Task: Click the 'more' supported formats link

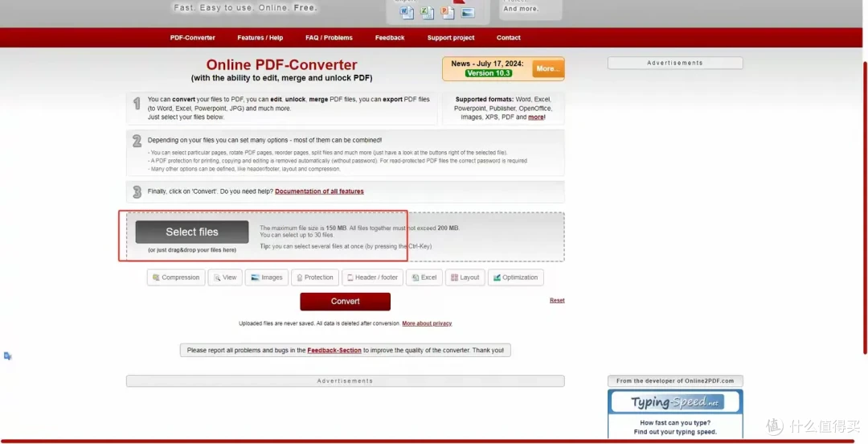Action: [536, 117]
